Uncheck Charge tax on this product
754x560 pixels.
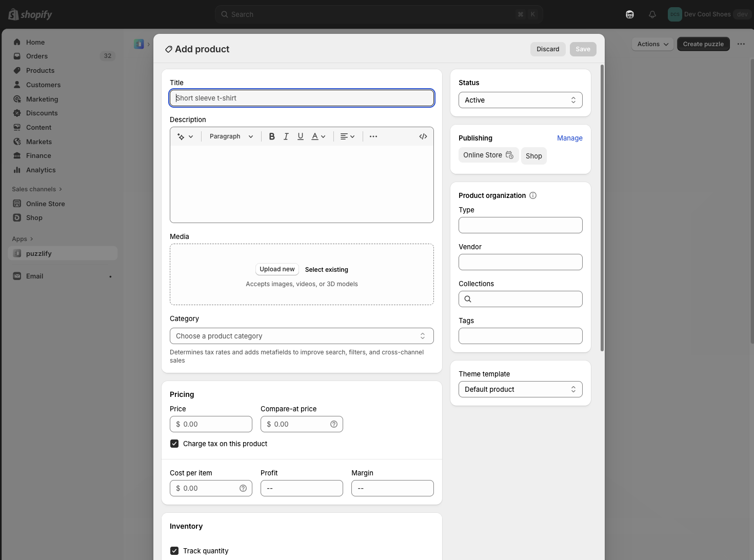[x=174, y=444]
